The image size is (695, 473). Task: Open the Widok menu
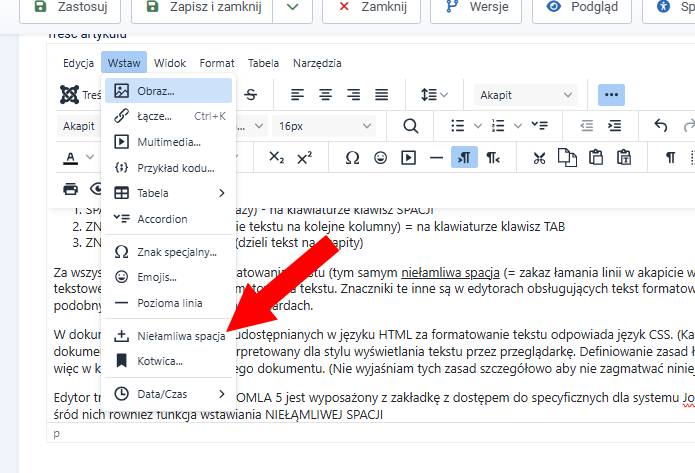(170, 63)
